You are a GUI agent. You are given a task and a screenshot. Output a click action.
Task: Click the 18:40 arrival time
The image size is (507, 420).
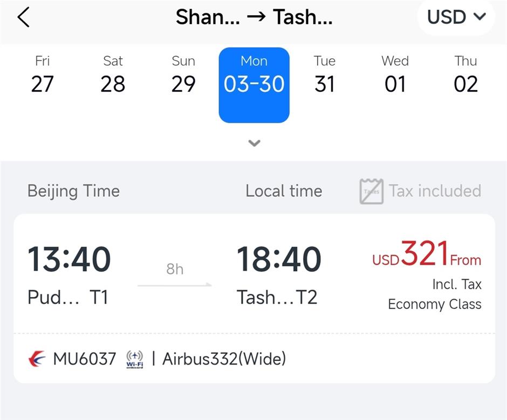278,259
